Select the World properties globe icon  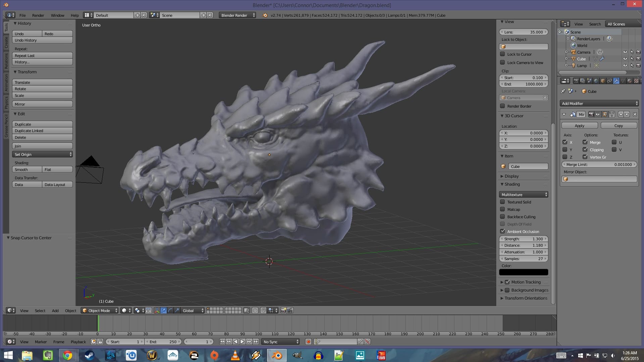point(596,81)
